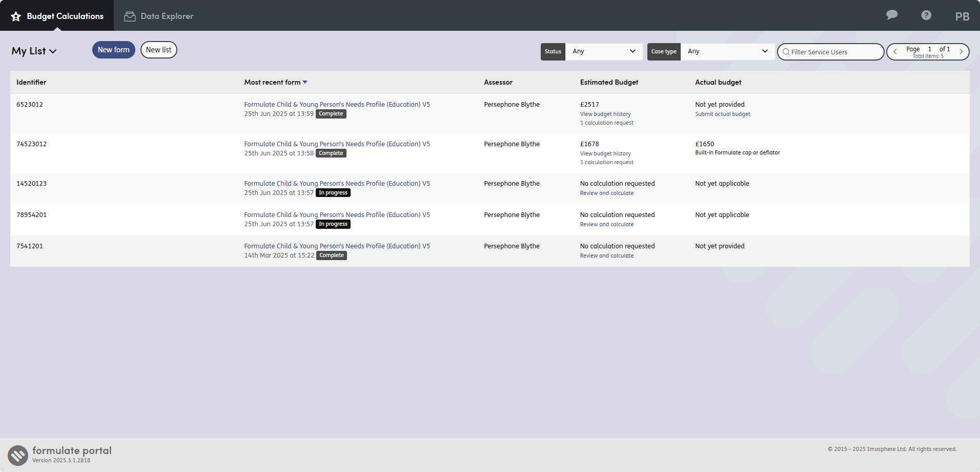Image resolution: width=980 pixels, height=472 pixels.
Task: Open the help question mark icon
Action: tap(926, 15)
